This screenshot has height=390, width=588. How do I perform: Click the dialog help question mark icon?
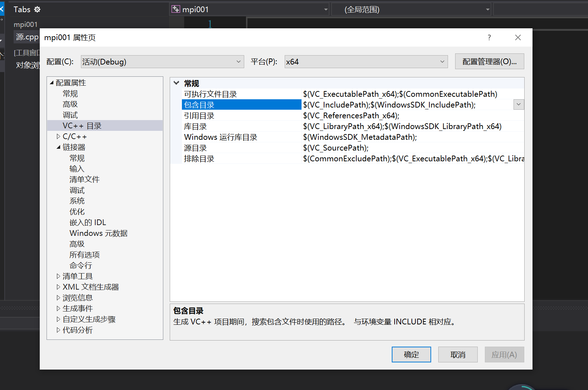coord(489,37)
